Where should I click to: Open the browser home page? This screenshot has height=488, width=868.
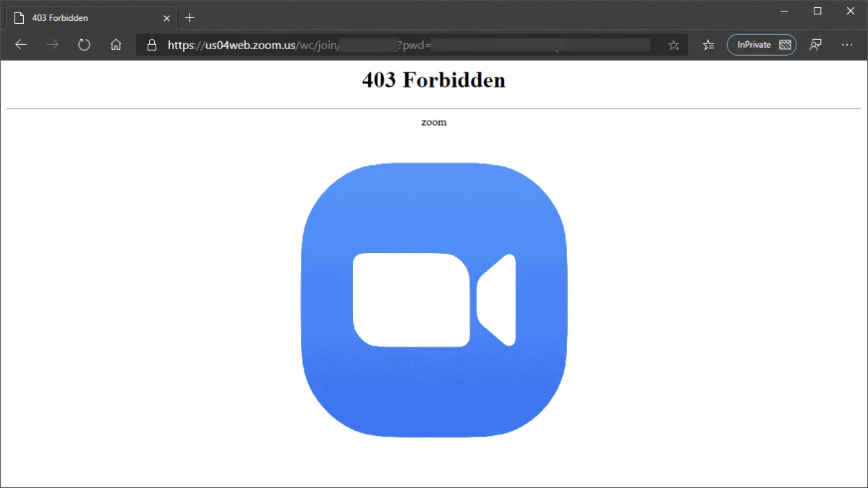[116, 44]
